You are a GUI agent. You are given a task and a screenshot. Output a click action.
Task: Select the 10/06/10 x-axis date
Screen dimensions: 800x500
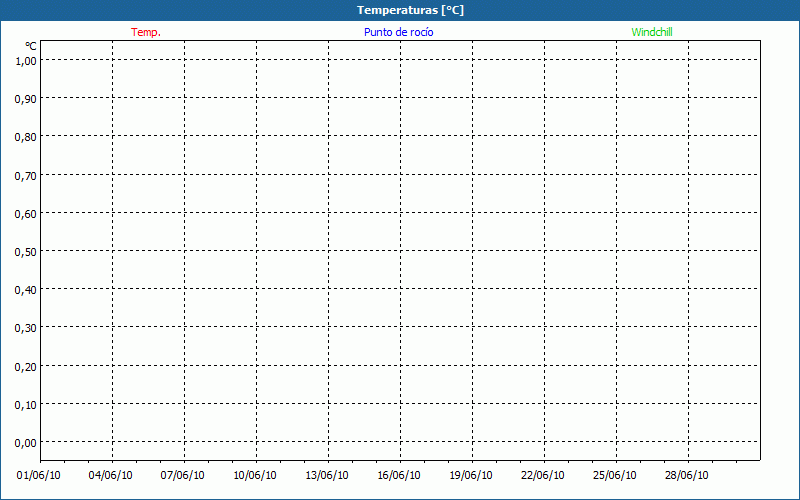[x=255, y=476]
